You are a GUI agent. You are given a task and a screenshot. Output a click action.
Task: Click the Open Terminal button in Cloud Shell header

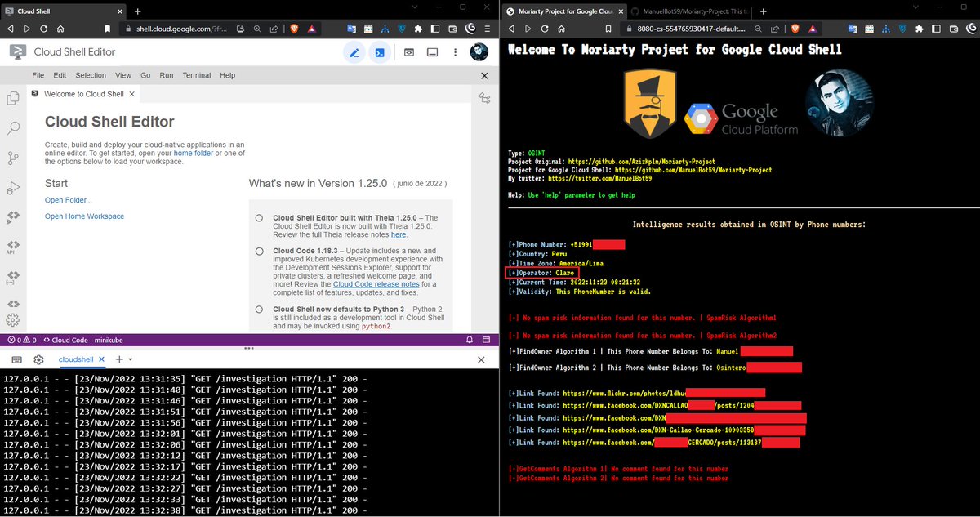tap(380, 52)
